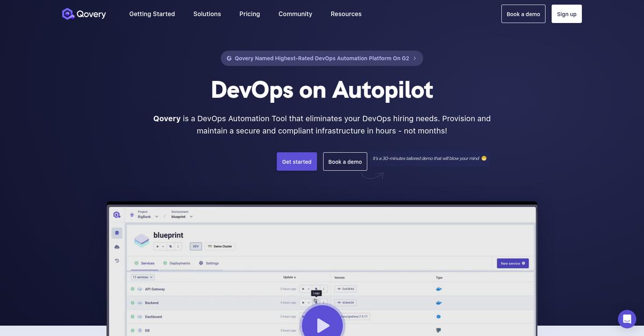The image size is (644, 336).
Task: Click the Docker type icon on Backend row
Action: pos(439,303)
